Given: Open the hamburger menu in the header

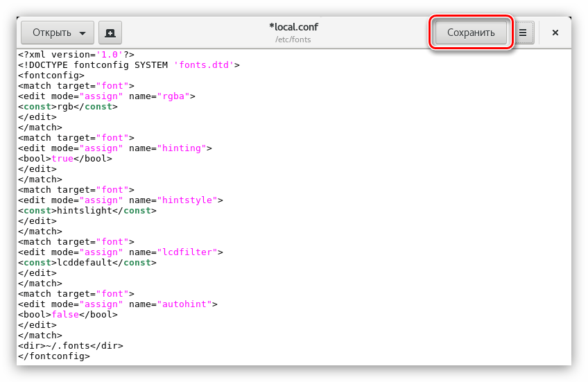Looking at the screenshot, I should 523,33.
